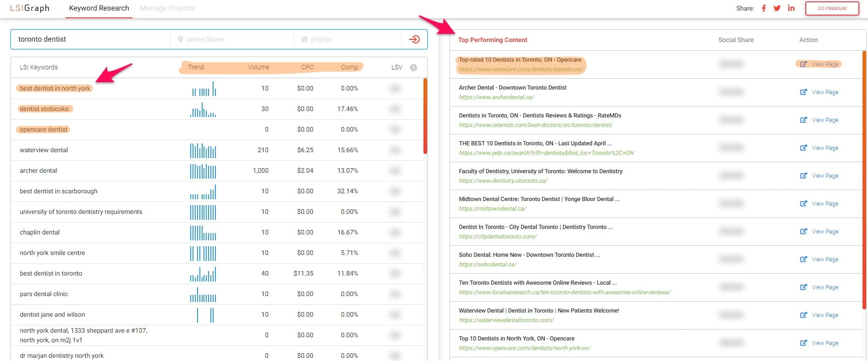Share on LinkedIn icon
Viewport: 868px width, 361px height.
click(x=791, y=8)
